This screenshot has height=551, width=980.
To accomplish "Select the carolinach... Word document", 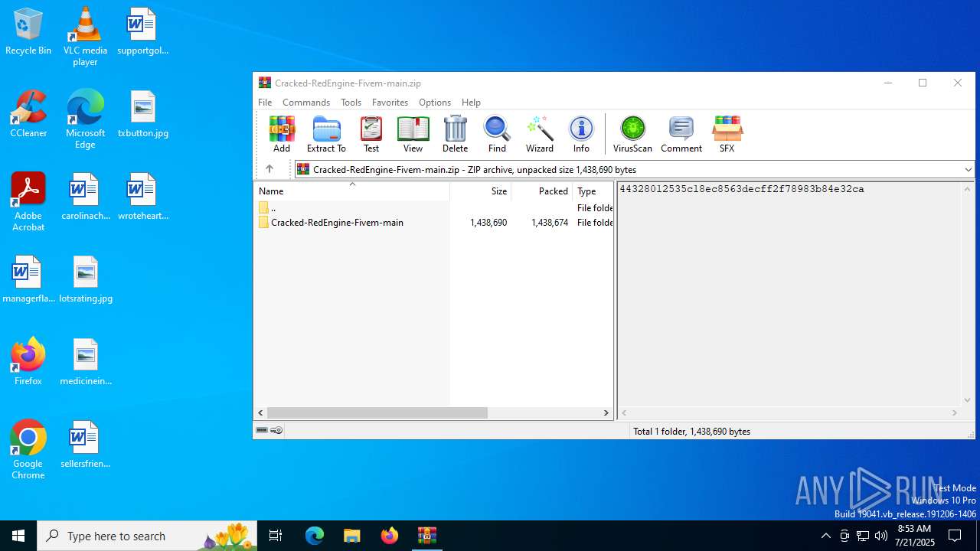I will pos(85,197).
